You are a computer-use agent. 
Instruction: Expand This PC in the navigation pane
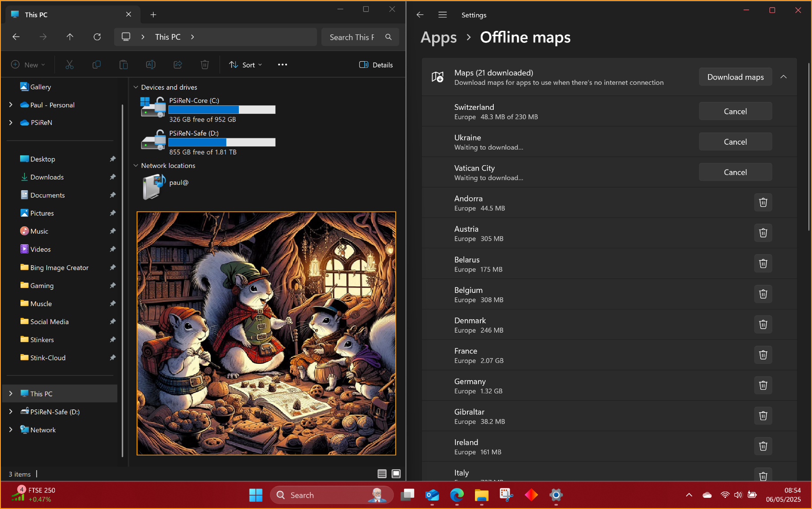11,393
